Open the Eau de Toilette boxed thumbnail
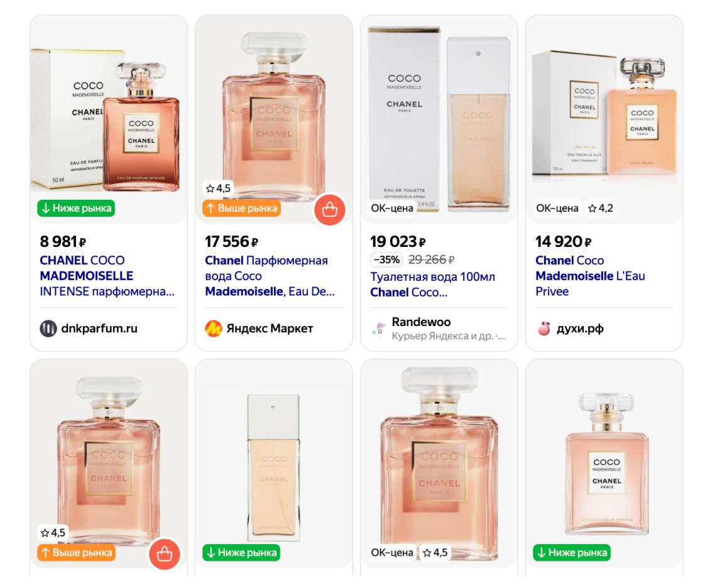Screen dimensions: 710x588 pyautogui.click(x=439, y=113)
